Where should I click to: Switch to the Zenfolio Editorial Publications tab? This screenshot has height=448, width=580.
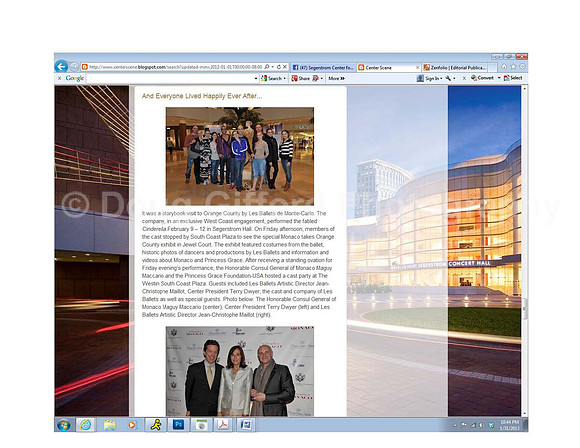[455, 68]
